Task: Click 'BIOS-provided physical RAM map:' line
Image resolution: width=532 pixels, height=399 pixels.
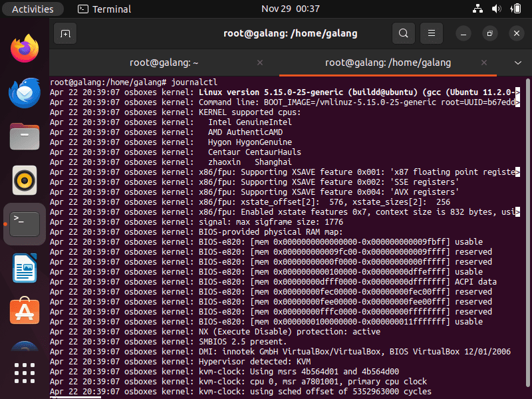Action: point(196,232)
